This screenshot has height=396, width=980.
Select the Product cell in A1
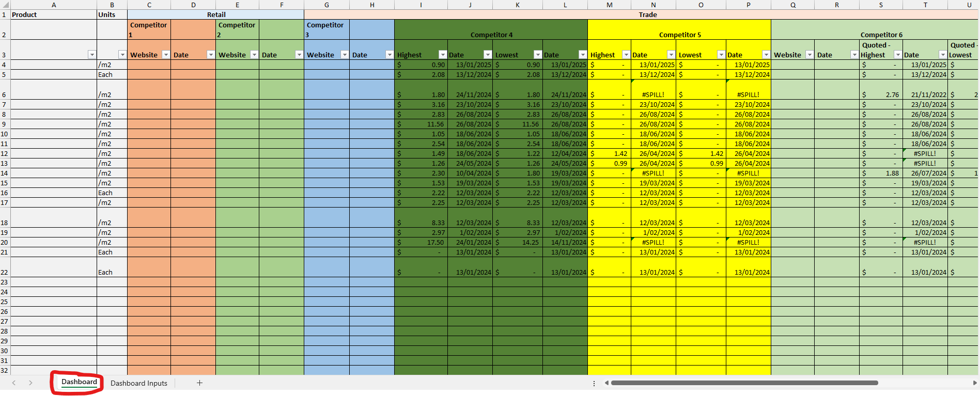(x=54, y=14)
